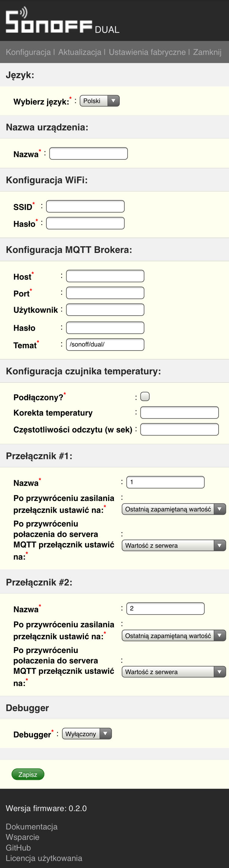229x868 pixels.
Task: Enable the Podłączony temperature sensor checkbox
Action: coord(145,397)
